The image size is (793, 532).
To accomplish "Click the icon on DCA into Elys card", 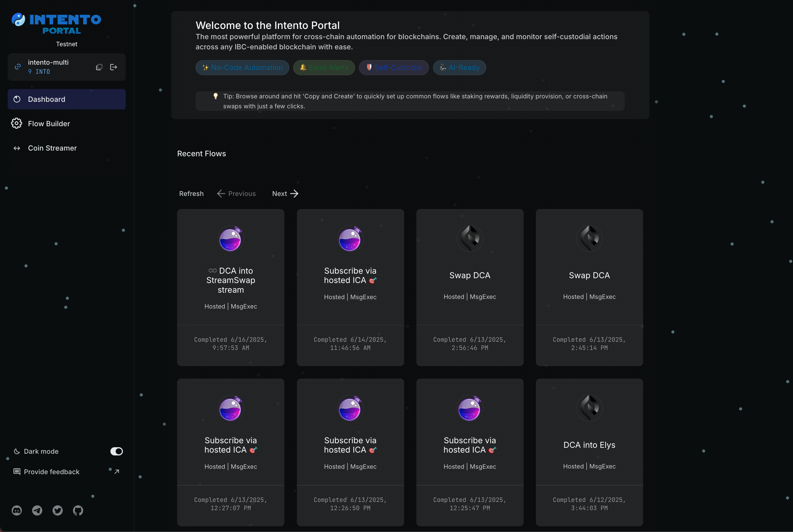I will [589, 408].
